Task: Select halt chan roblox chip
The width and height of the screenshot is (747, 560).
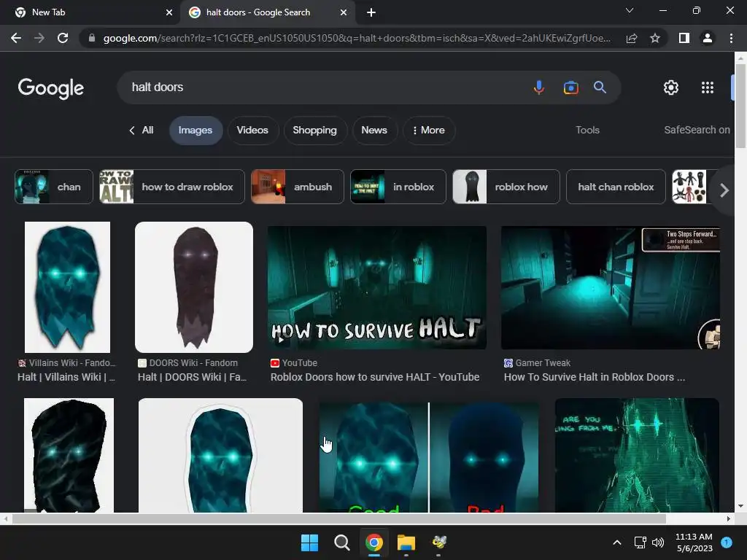Action: tap(616, 187)
